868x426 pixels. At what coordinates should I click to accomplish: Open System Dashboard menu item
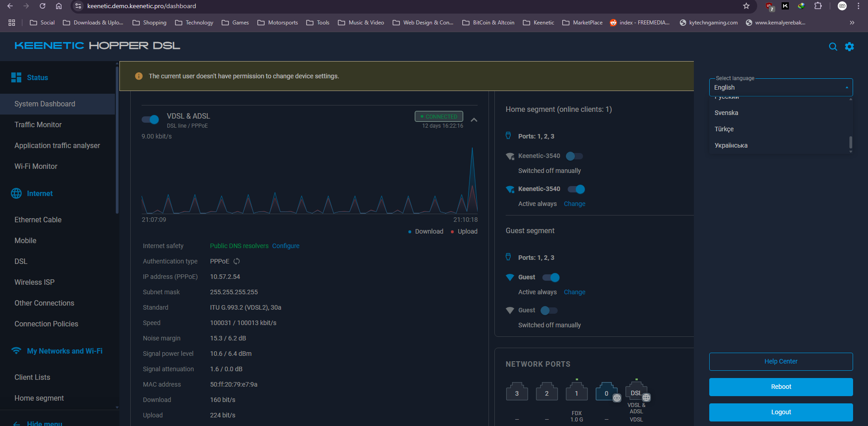coord(57,104)
